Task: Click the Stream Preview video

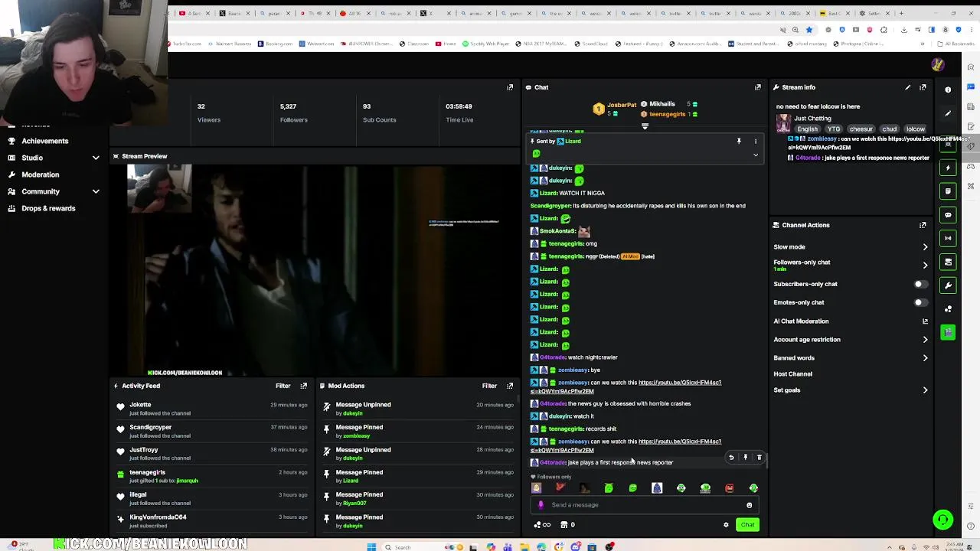Action: (314, 270)
